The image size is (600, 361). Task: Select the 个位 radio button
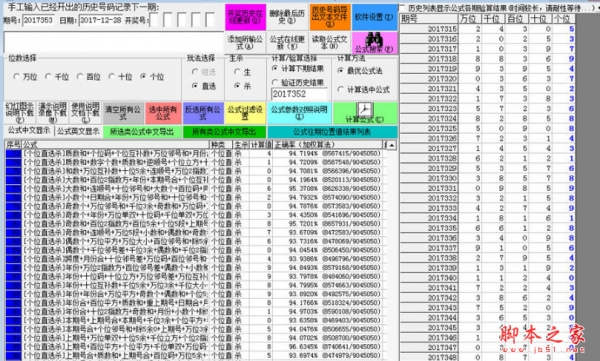[152, 77]
